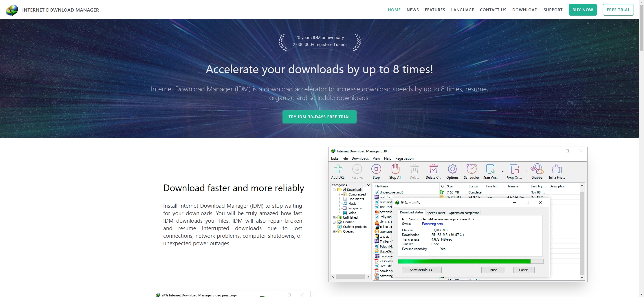Switch to Options on completion tab
Screen dimensions: 644x297
coord(464,213)
